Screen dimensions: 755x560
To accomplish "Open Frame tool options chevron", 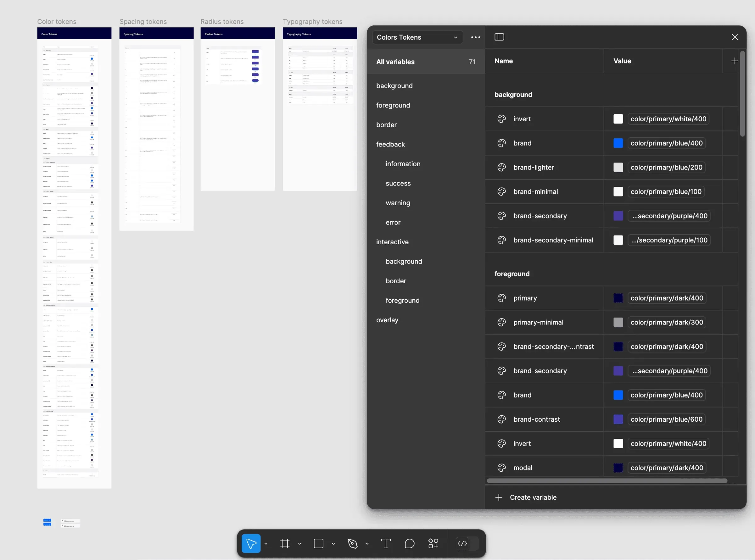I will pyautogui.click(x=299, y=544).
